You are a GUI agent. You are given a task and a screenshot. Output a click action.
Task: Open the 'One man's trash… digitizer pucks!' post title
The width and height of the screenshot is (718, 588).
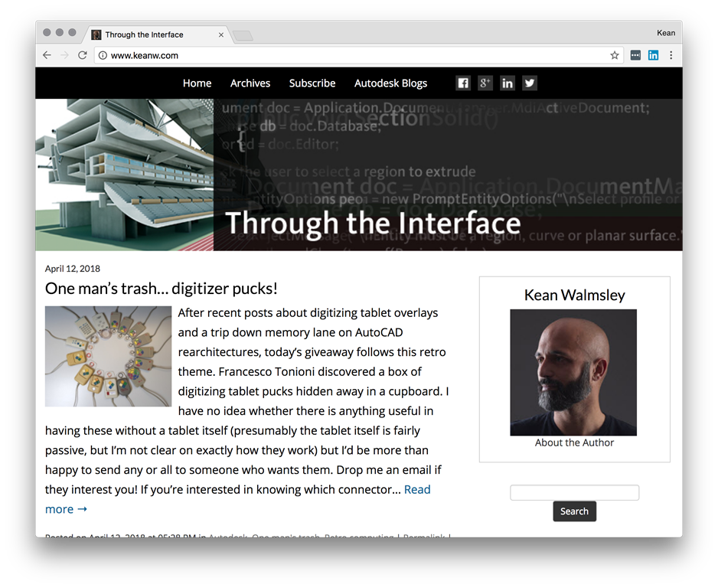(162, 289)
